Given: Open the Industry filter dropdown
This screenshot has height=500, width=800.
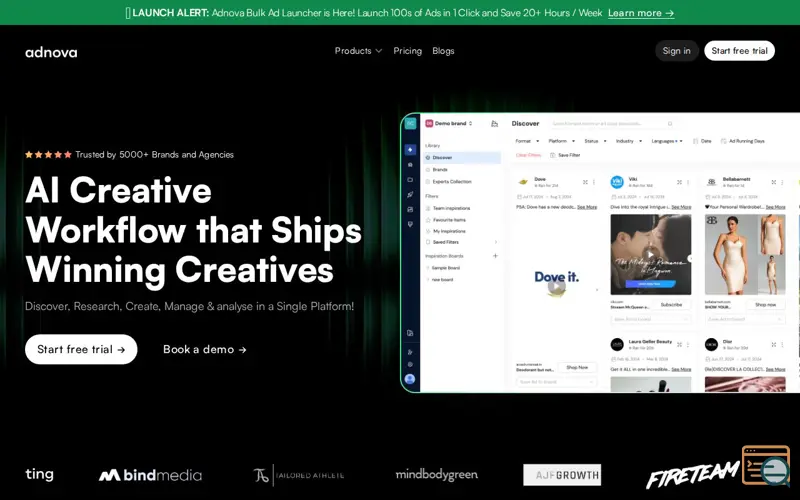Looking at the screenshot, I should pos(629,141).
